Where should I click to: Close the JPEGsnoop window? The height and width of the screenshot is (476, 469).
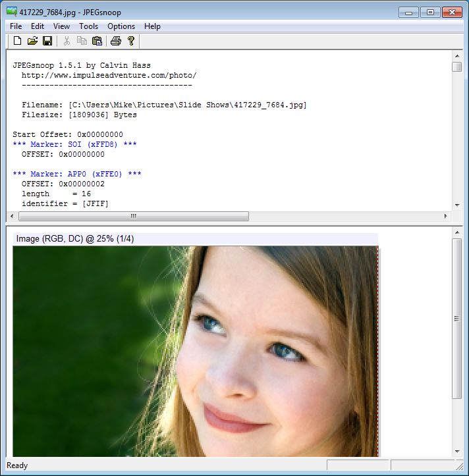452,13
